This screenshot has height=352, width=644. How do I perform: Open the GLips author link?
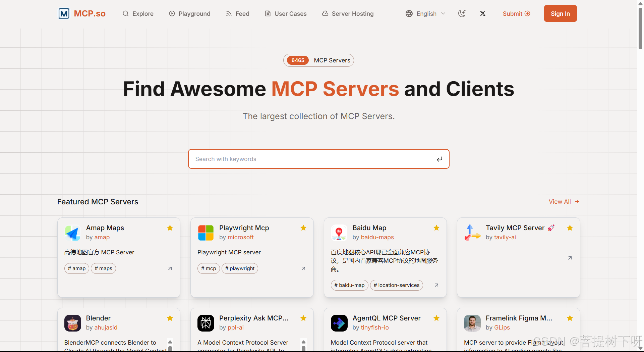point(502,328)
